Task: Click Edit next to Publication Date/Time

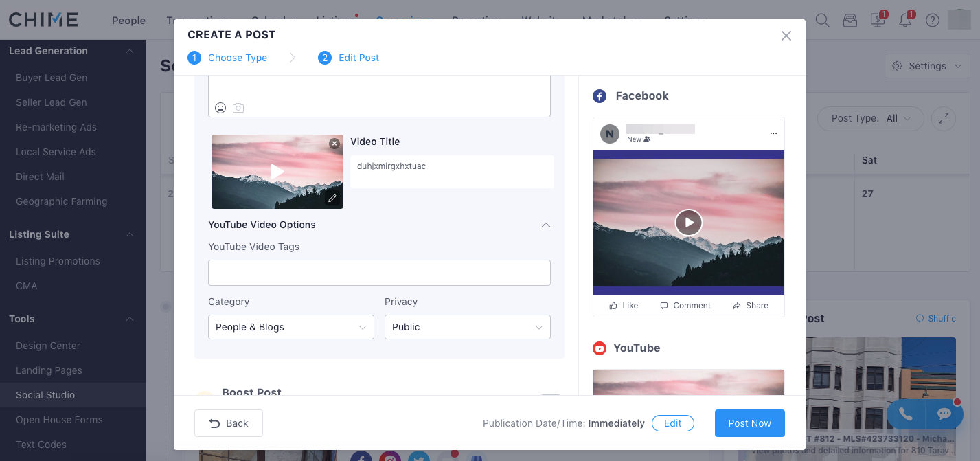Action: click(x=673, y=423)
